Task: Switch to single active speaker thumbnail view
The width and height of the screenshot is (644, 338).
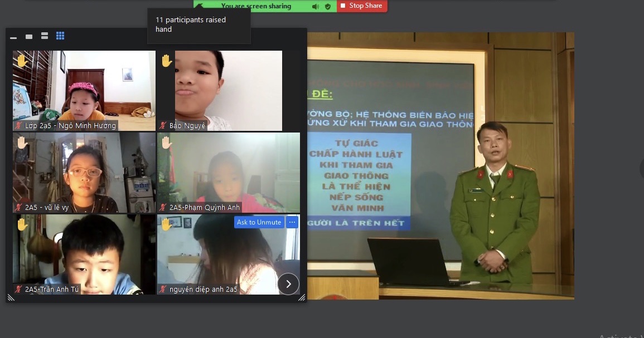Action: (29, 37)
